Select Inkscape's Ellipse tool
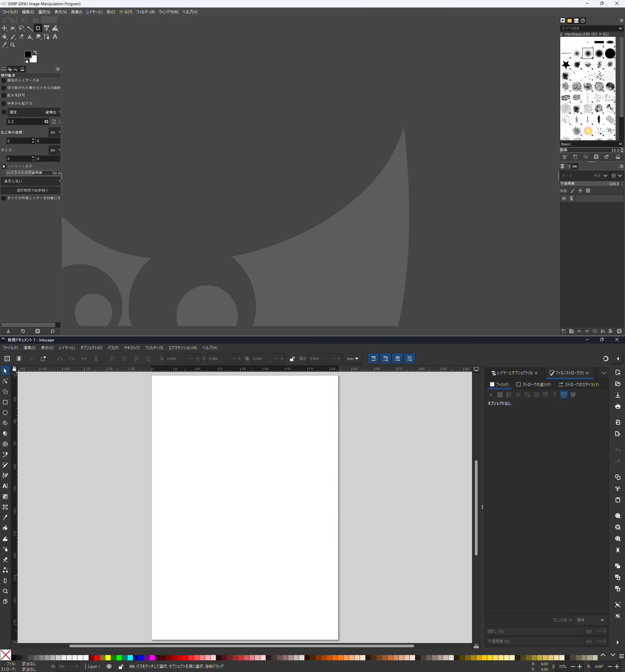The height and width of the screenshot is (672, 625). click(5, 413)
